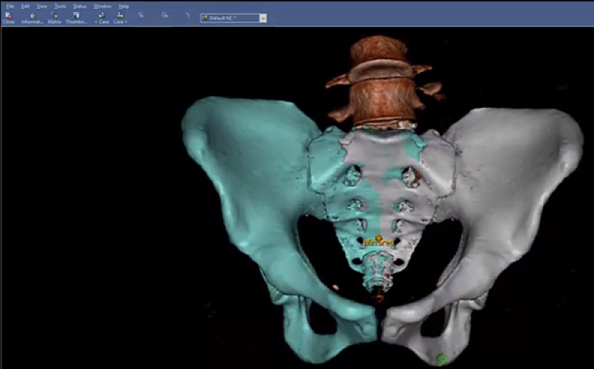Screen dimensions: 594x369
Task: Click the Information toolbar icon
Action: (x=32, y=18)
